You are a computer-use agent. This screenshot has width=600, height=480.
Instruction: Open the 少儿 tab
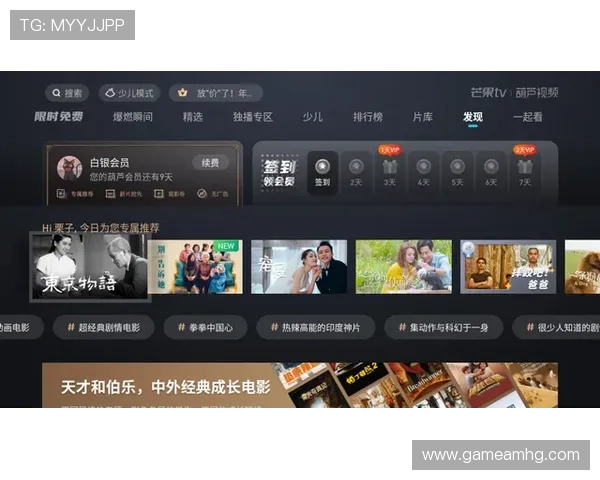[x=313, y=117]
